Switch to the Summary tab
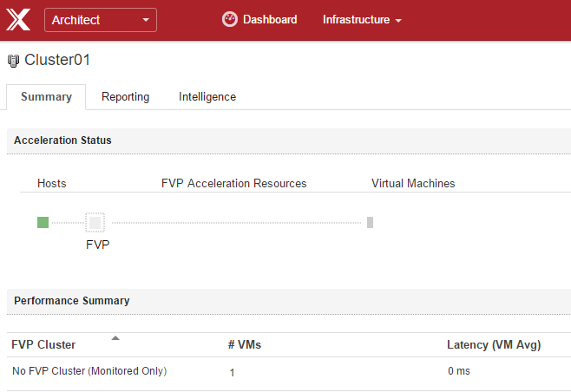The height and width of the screenshot is (392, 571). (x=46, y=97)
